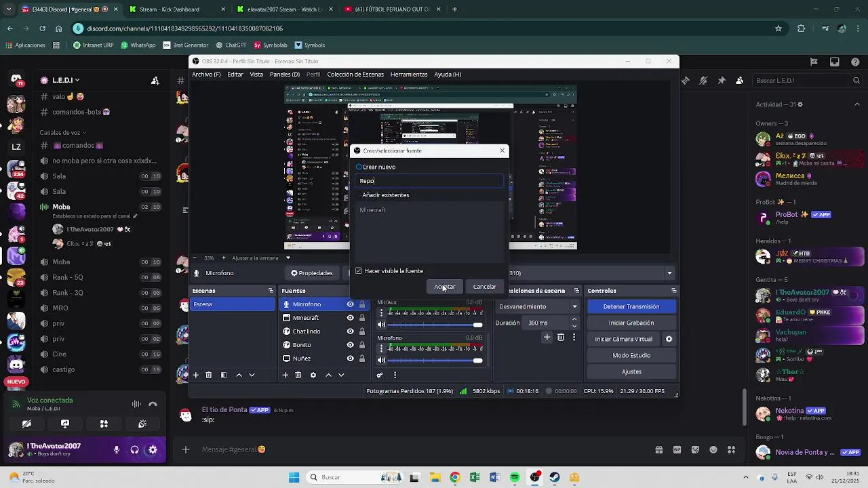Open Discord direct messages home icon
The image size is (868, 488).
click(x=16, y=79)
